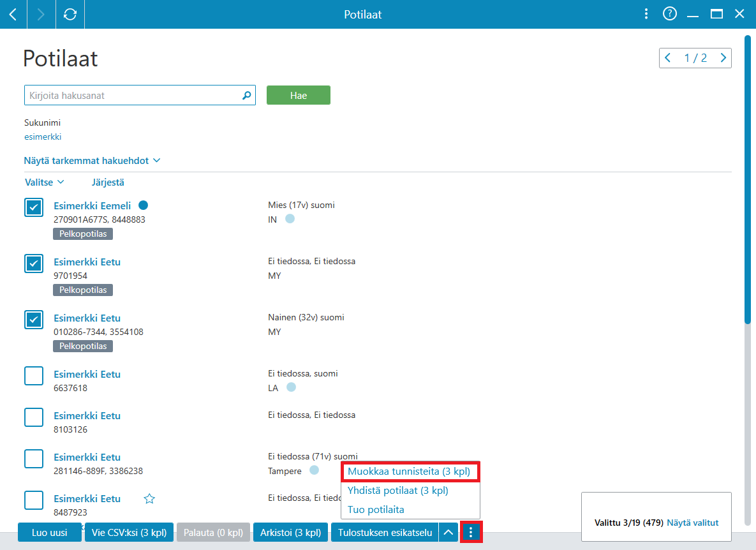This screenshot has height=550, width=756.
Task: Click Luo uusi button
Action: coord(50,532)
